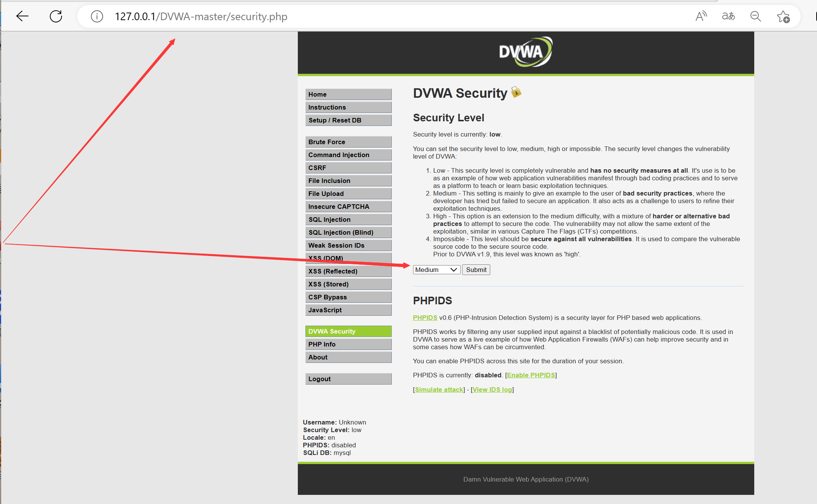Reload the page with refresh icon

click(56, 16)
